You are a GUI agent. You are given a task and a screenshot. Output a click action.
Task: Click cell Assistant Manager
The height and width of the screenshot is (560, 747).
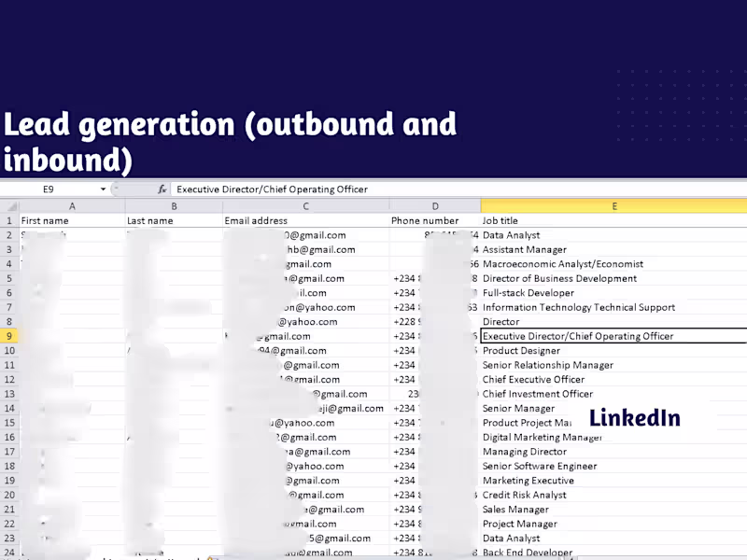coord(614,249)
